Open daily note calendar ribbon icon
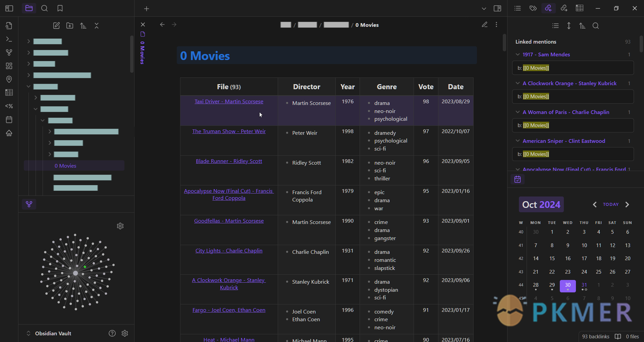Viewport: 644px width, 342px height. click(9, 119)
